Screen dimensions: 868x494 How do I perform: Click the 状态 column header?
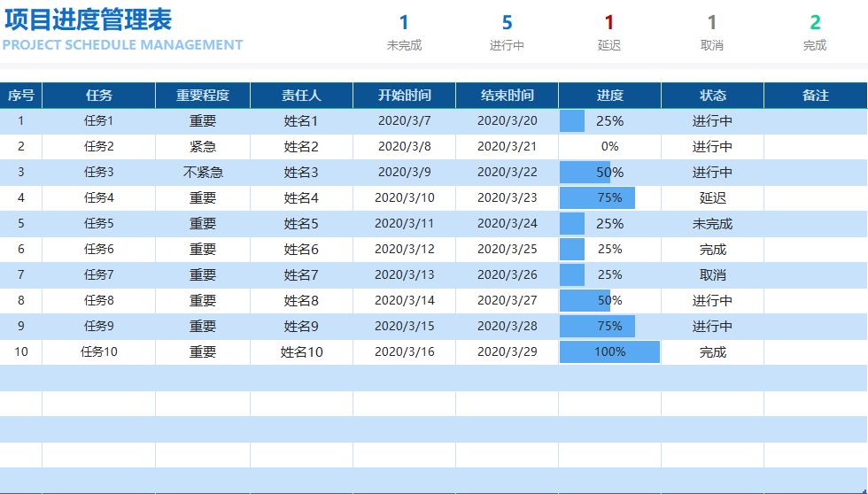tap(712, 95)
